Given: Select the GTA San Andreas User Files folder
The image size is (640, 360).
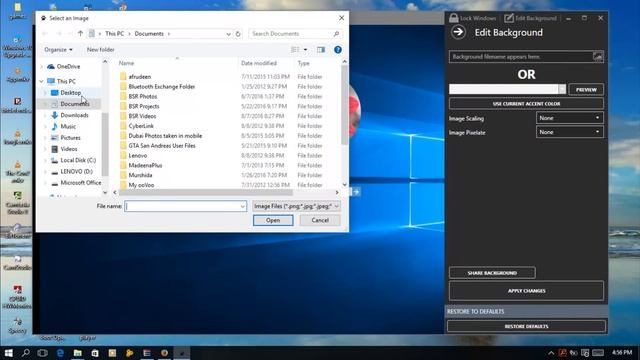Looking at the screenshot, I should (162, 146).
